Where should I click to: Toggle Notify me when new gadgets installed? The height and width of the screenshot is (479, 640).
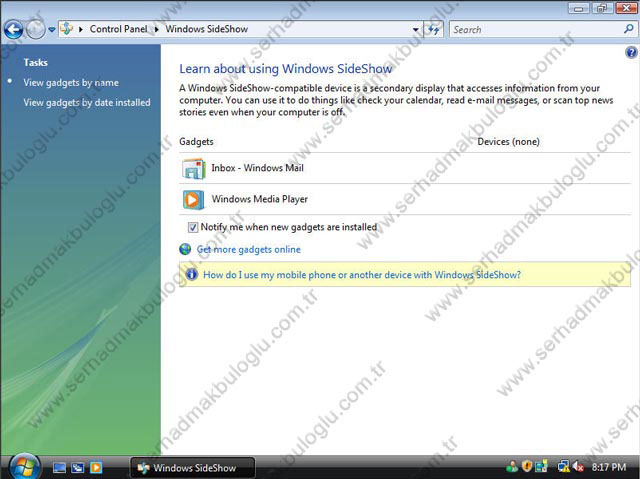coord(193,227)
